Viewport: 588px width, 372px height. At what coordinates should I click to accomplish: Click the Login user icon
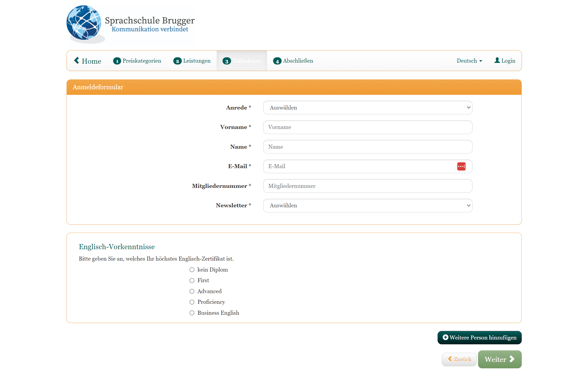pos(497,60)
